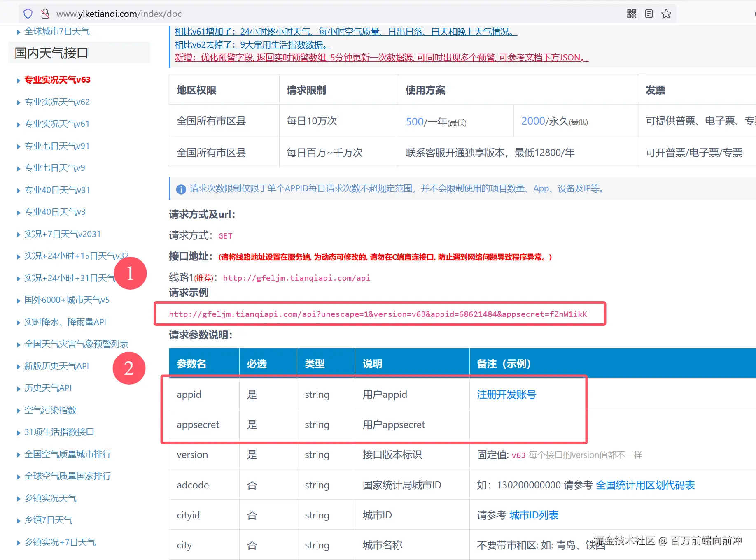756x560 pixels.
Task: Click the QR code sharing icon
Action: 631,13
